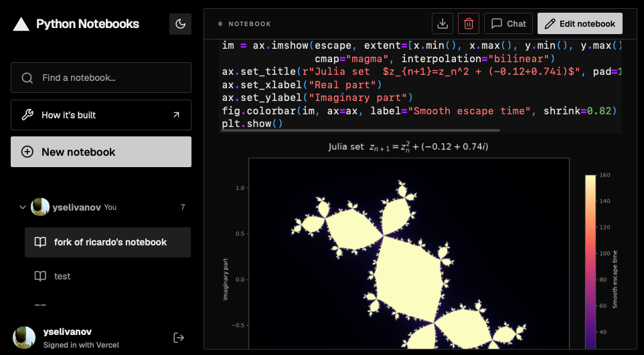Click the NOTEBOOK header label
This screenshot has width=644, height=355.
250,24
